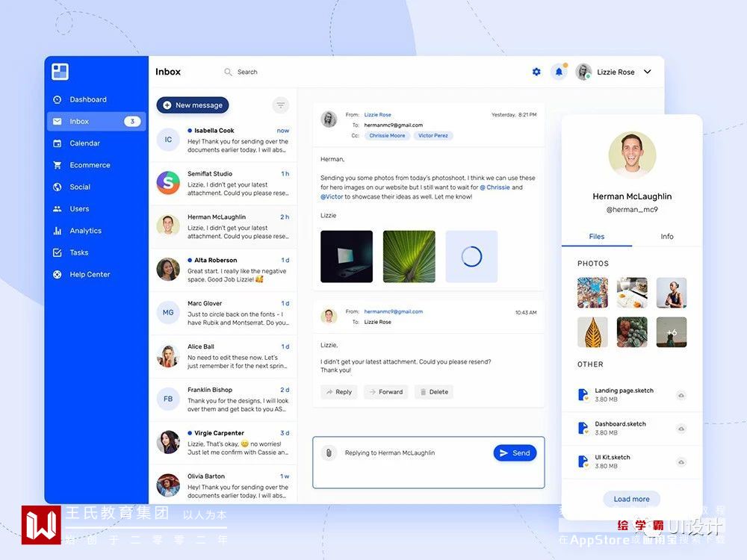Expand the Lizzie Rose account dropdown arrow

pyautogui.click(x=648, y=72)
